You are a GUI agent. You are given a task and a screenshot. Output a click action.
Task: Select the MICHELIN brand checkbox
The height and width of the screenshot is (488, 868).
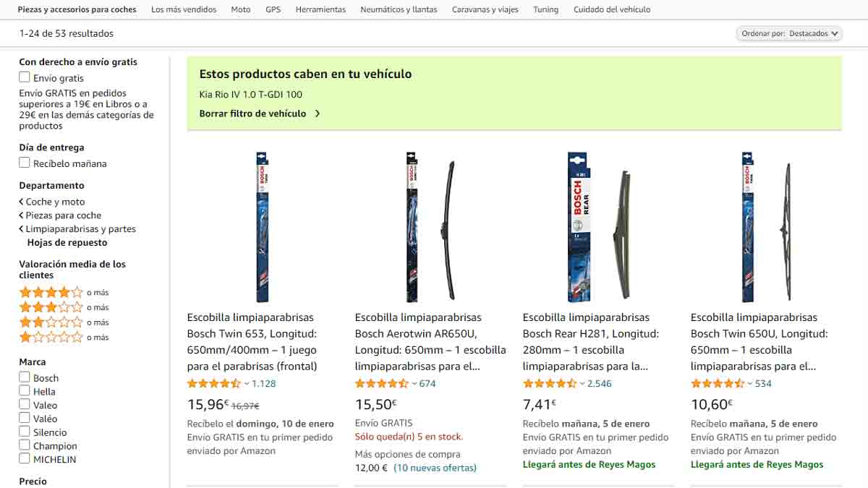[25, 458]
